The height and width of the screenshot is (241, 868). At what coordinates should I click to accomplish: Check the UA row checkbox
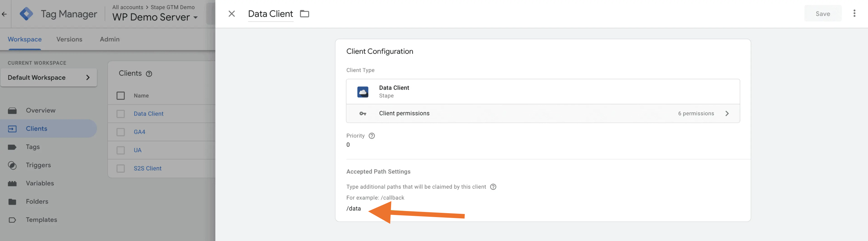pos(120,150)
